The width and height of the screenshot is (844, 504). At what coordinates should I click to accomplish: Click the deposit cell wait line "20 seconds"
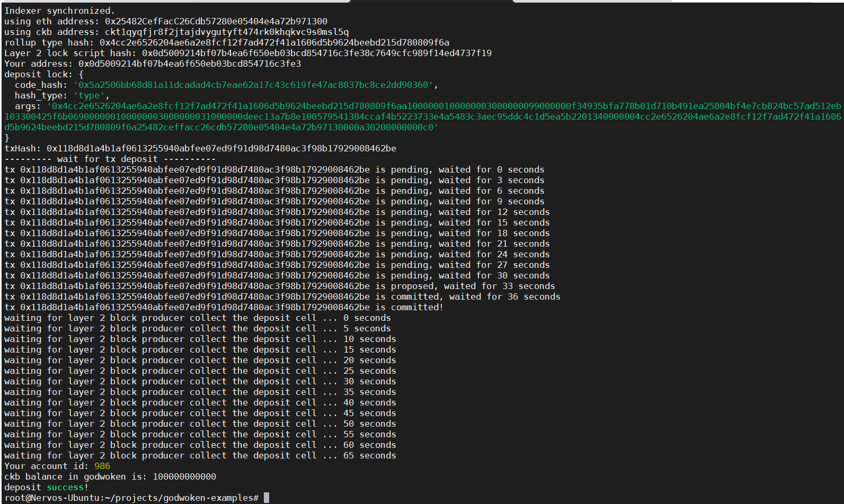click(x=200, y=360)
